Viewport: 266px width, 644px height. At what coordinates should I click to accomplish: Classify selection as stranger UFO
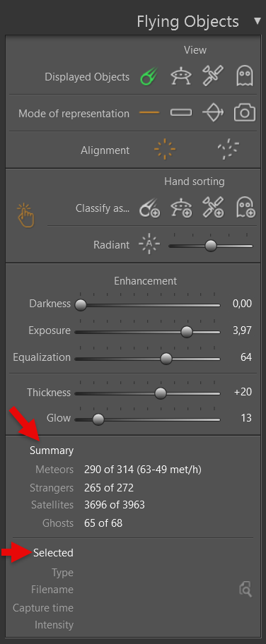181,208
